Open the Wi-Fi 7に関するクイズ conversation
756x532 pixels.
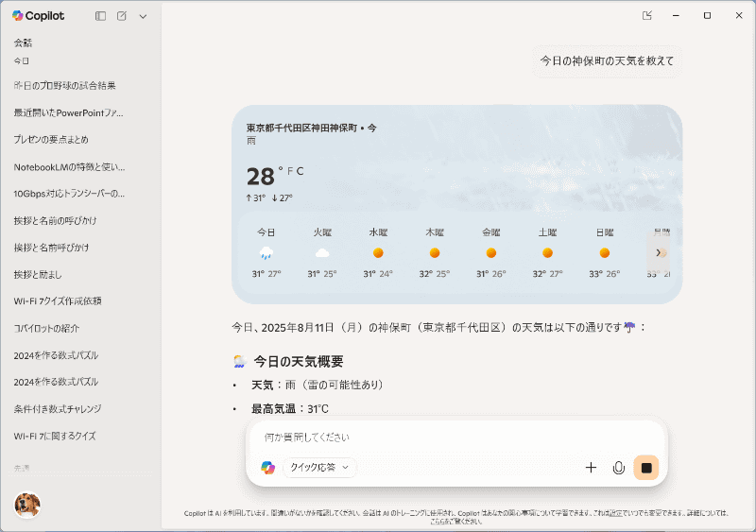point(55,436)
